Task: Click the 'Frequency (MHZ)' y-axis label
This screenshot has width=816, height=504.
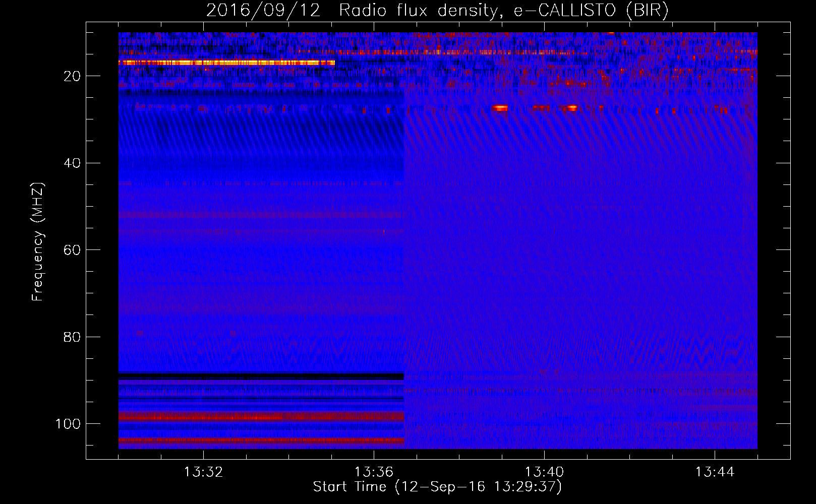Action: (38, 242)
